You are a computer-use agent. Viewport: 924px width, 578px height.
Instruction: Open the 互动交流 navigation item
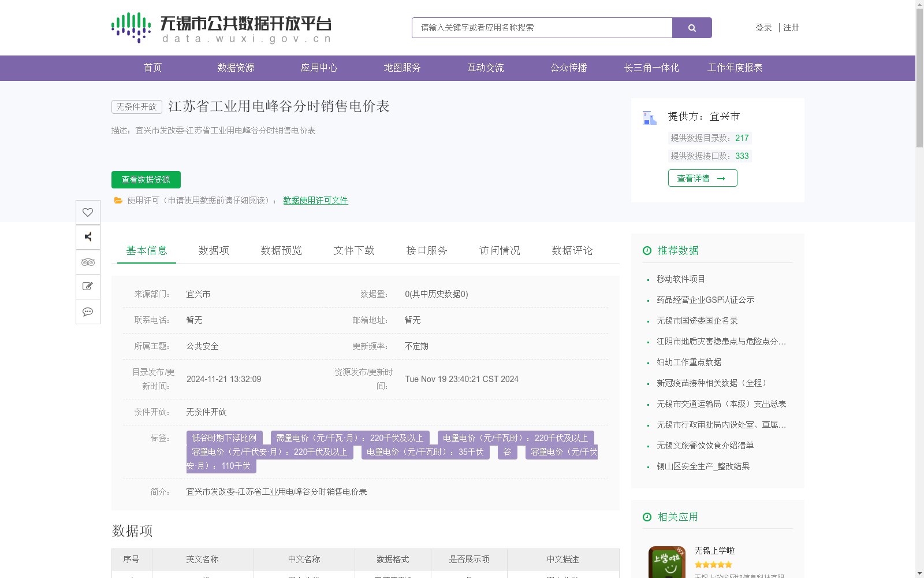[x=485, y=68]
